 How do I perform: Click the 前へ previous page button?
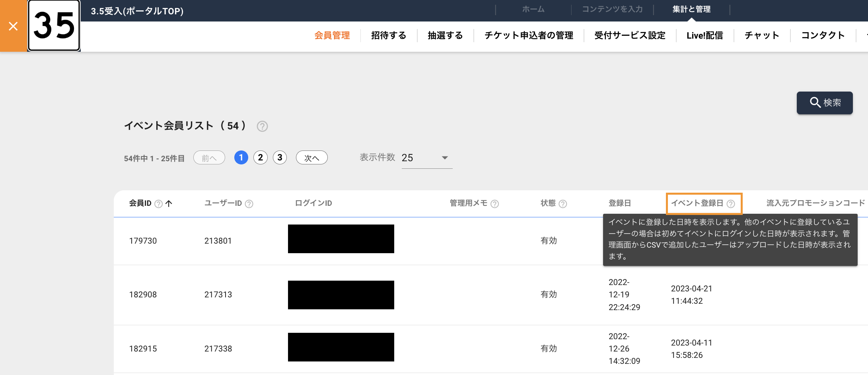point(209,158)
